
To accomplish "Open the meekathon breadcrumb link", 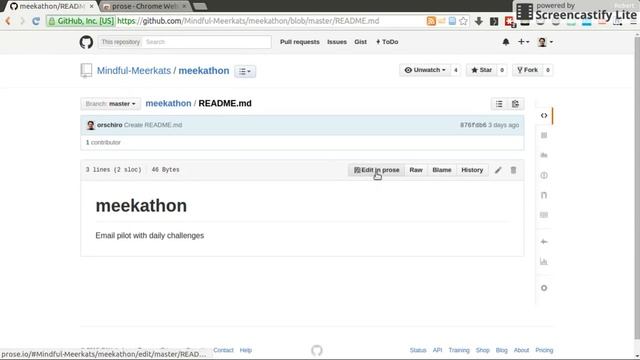I will [x=168, y=103].
